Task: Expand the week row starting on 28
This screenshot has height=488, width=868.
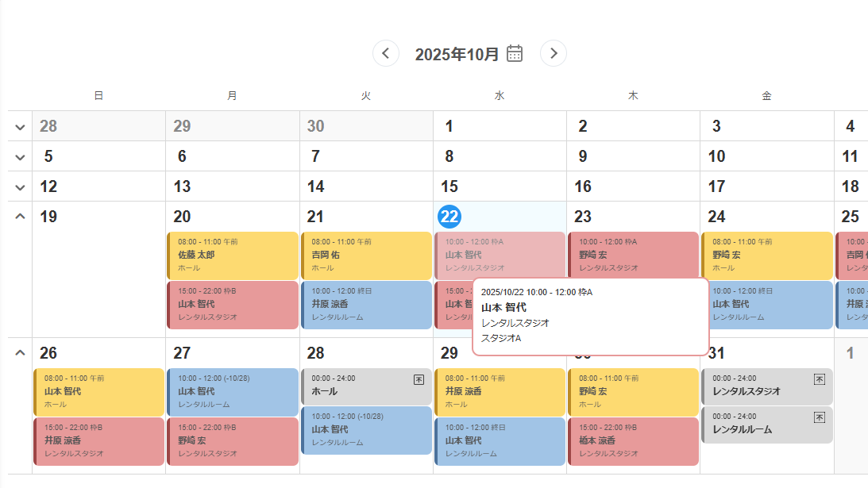Action: coord(20,127)
